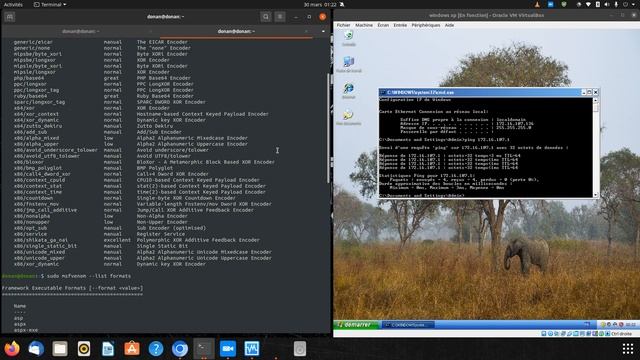Open the Machine menu in VirtualBox
The width and height of the screenshot is (640, 360).
coord(364,25)
